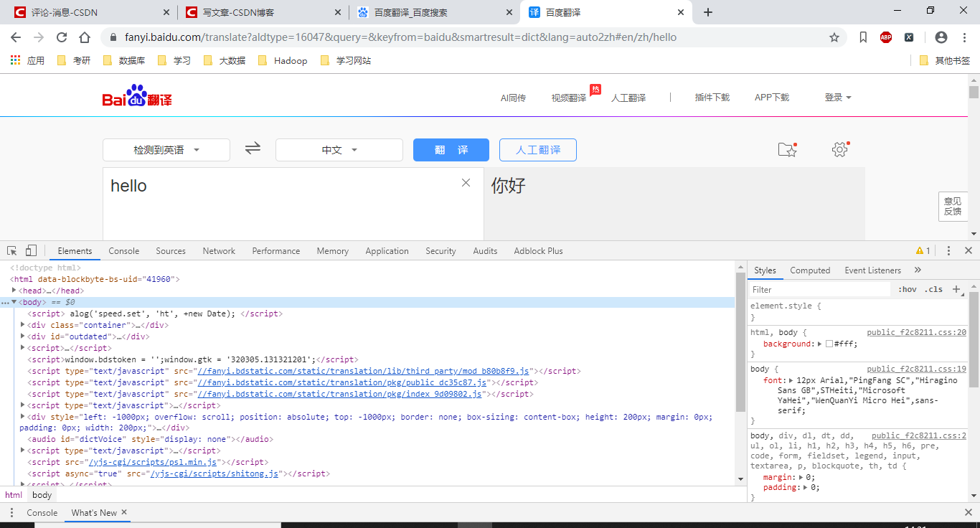This screenshot has width=980, height=528.
Task: Toggle the .cls class editor
Action: coord(934,289)
